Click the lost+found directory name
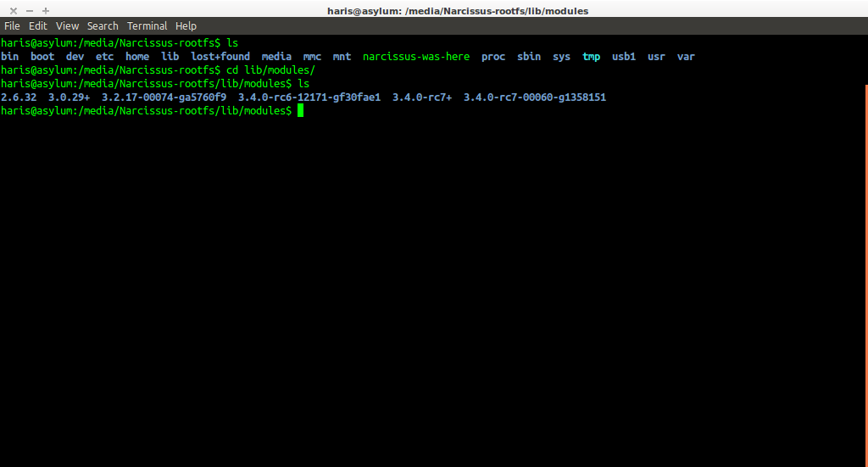The height and width of the screenshot is (467, 868). point(220,57)
